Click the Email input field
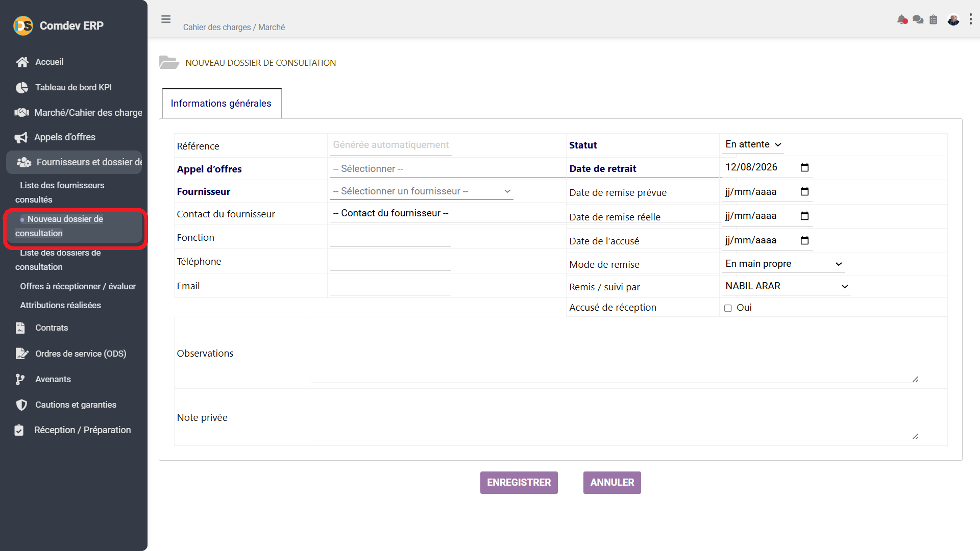Screen dimensions: 980x551 click(x=390, y=286)
